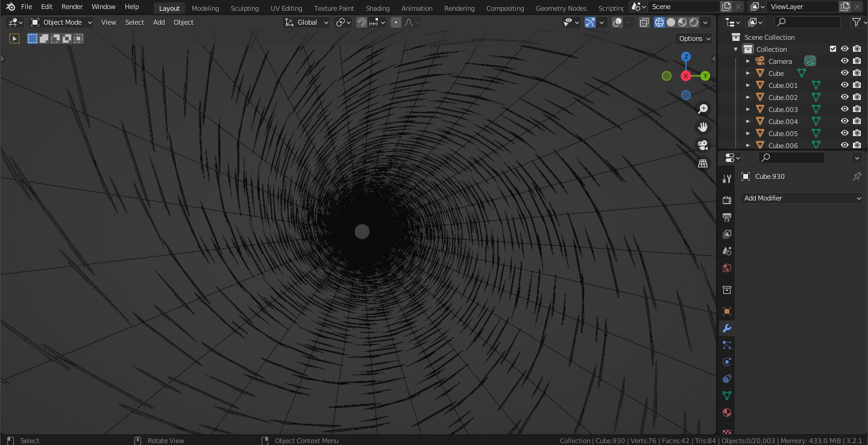
Task: Click the green Y axis on navigation gizmo
Action: [705, 76]
